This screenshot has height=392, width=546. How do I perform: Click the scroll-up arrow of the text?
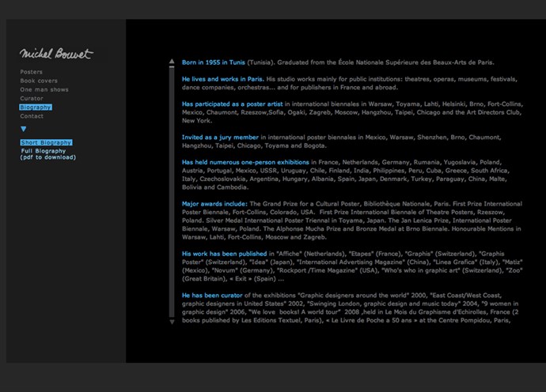[x=172, y=62]
